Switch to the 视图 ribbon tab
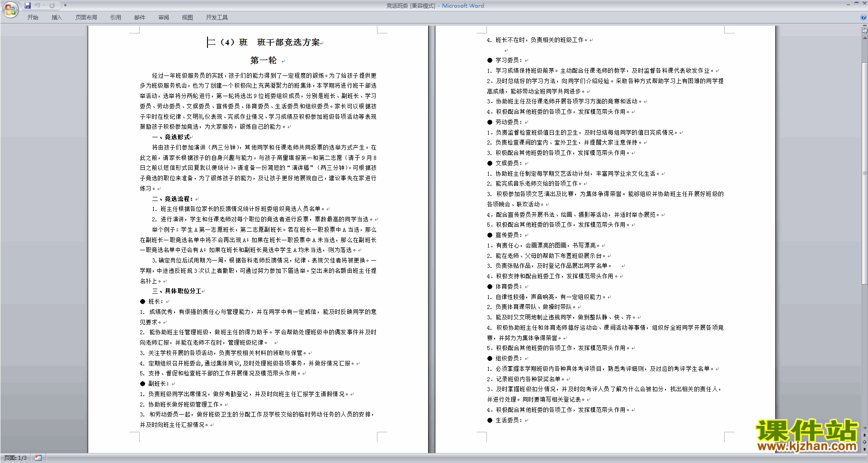 [x=187, y=18]
